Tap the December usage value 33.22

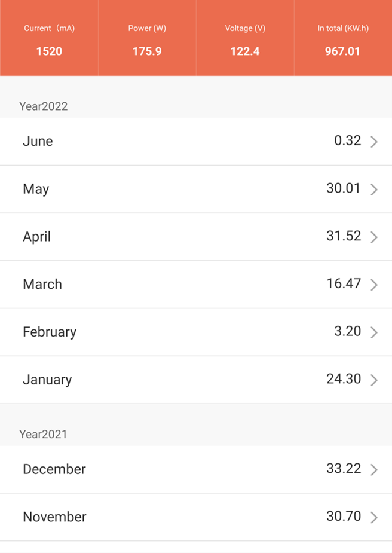tap(344, 469)
